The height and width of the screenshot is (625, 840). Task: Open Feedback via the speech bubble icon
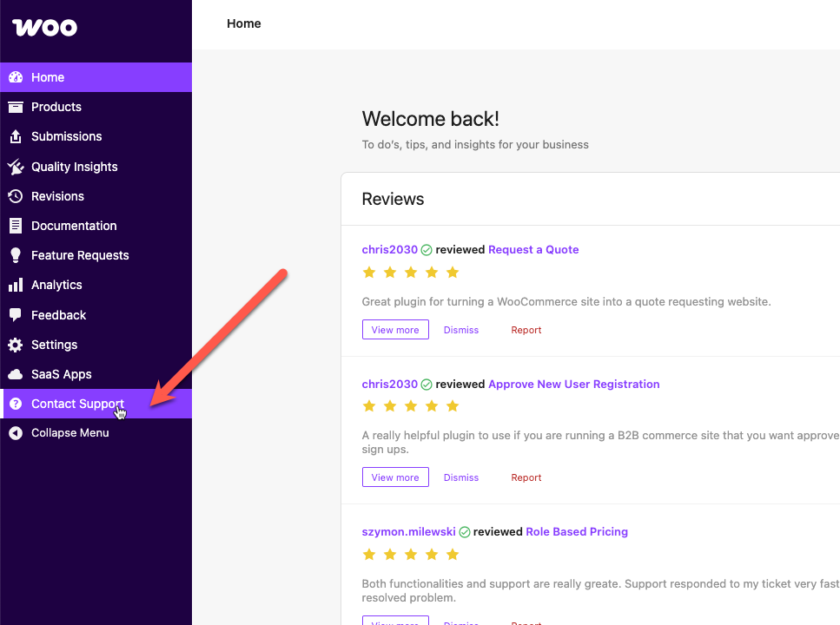[16, 315]
